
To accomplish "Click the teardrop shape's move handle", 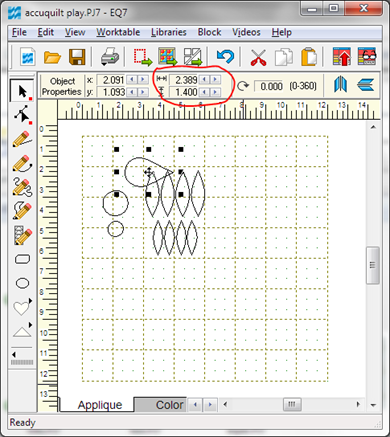I will (x=149, y=172).
